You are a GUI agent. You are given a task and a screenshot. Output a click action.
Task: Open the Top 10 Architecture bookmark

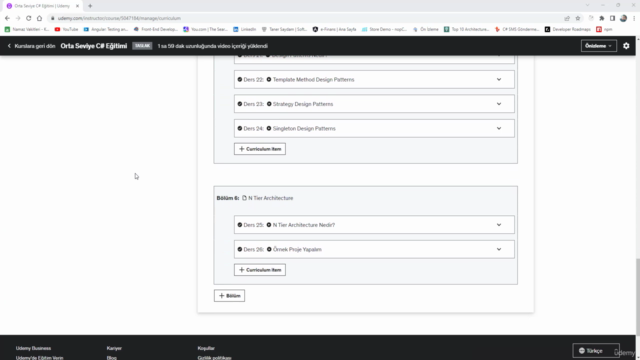467,29
